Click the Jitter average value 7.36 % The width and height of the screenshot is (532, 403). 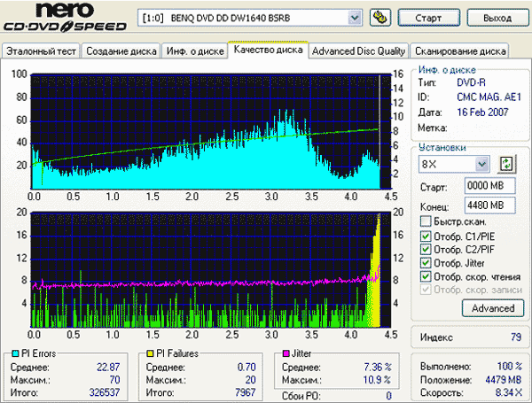coord(378,367)
